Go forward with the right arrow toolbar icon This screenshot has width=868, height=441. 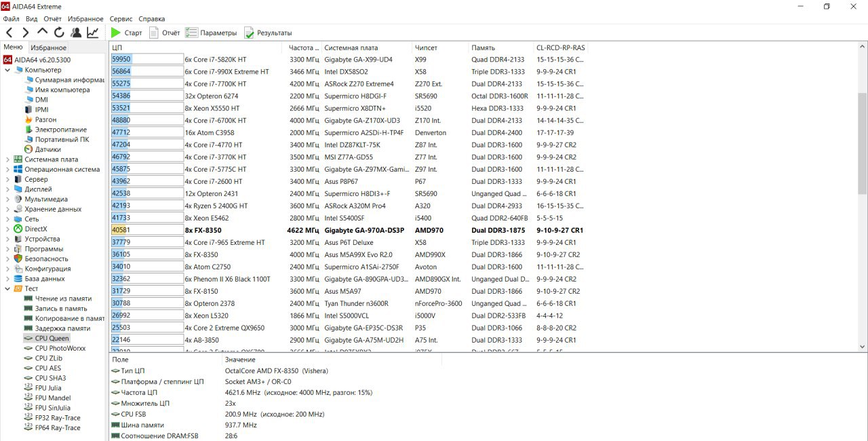[x=26, y=33]
